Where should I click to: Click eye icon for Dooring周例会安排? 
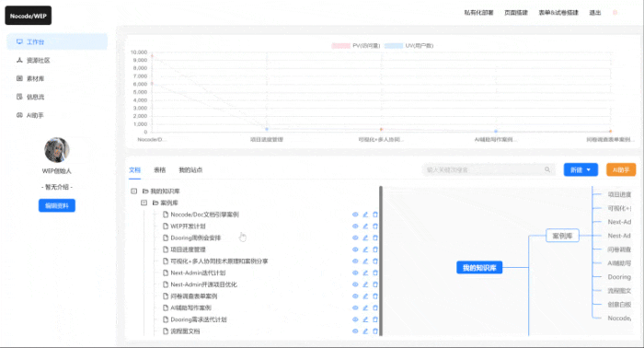tap(355, 238)
